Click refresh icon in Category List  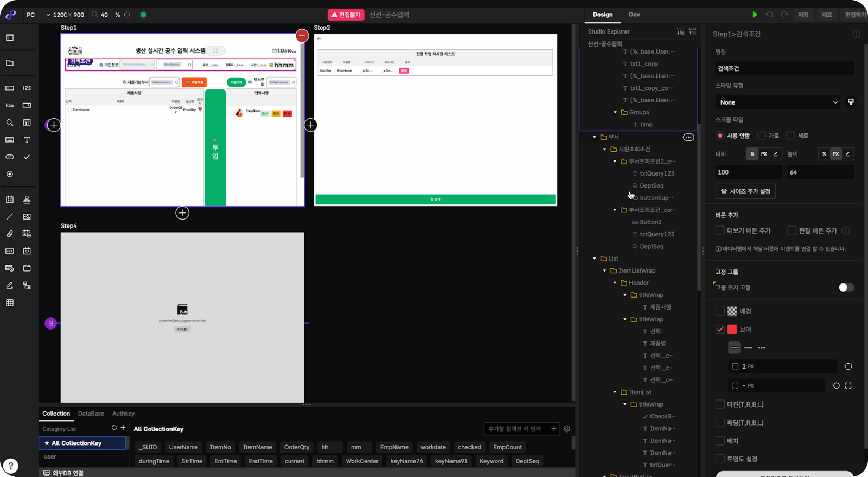(114, 428)
